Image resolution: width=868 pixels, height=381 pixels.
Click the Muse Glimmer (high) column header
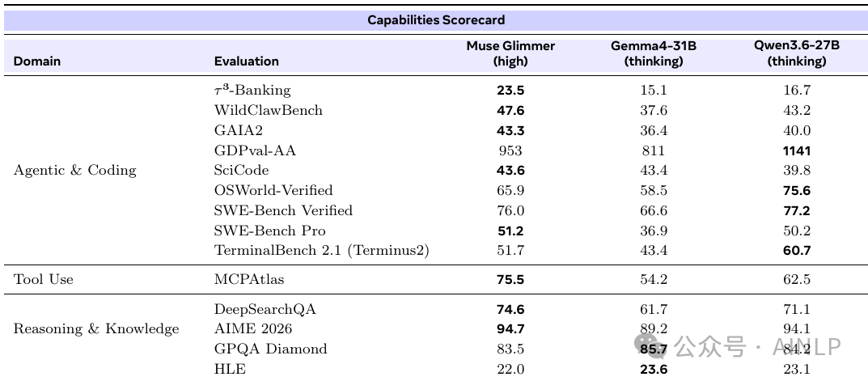tap(510, 53)
